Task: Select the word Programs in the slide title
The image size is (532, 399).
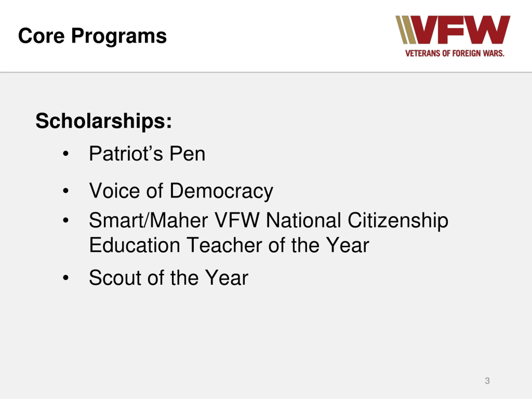Action: tap(119, 36)
